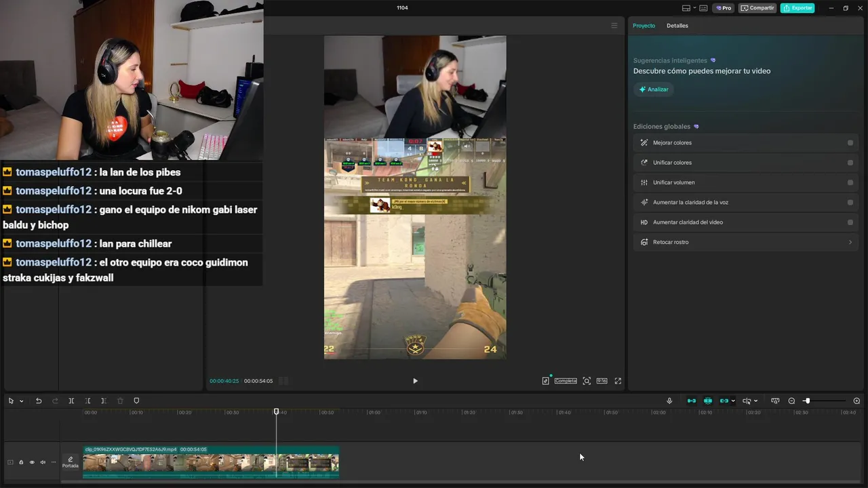
Task: Enable the Mejorar colores checkbox
Action: click(x=850, y=143)
